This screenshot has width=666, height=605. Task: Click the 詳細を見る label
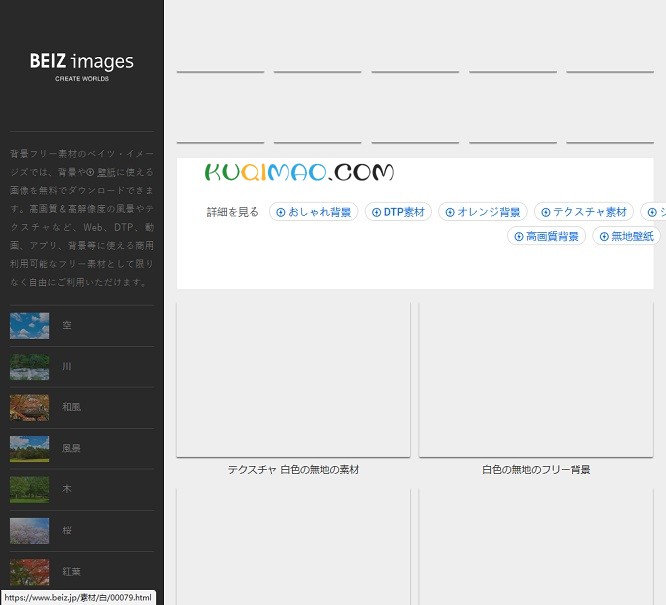tap(232, 212)
